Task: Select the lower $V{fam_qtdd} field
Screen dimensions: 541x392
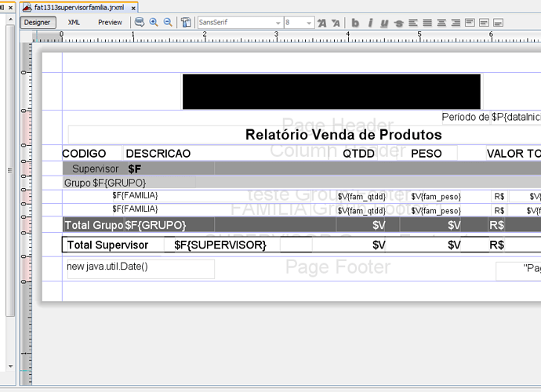Action: (361, 211)
